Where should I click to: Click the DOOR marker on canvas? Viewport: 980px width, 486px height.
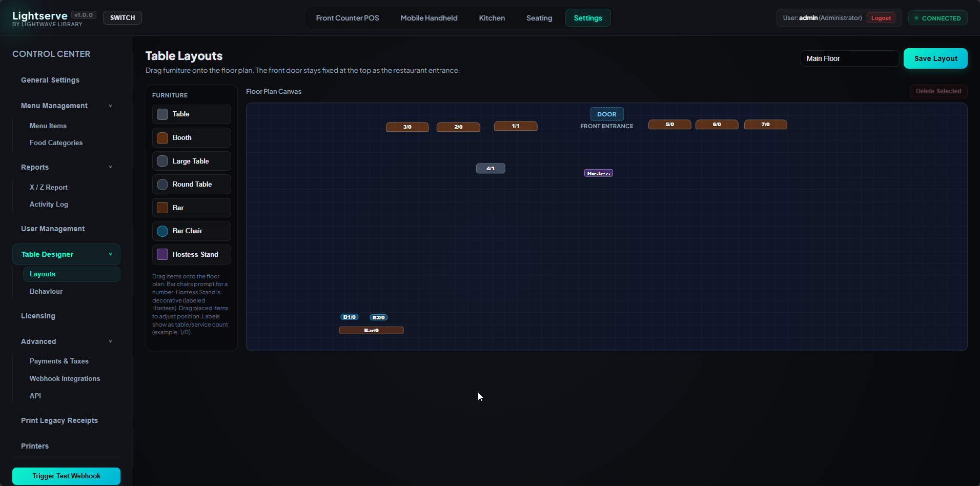tap(607, 114)
